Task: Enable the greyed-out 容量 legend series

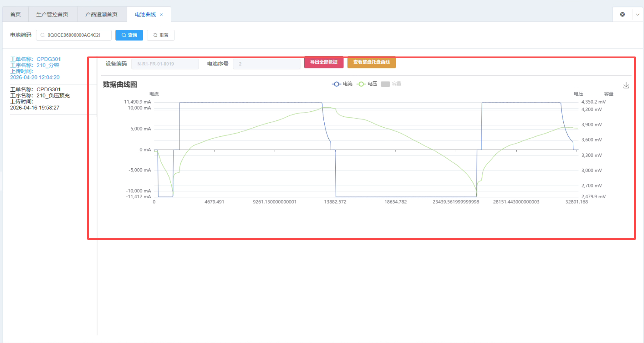Action: point(391,84)
